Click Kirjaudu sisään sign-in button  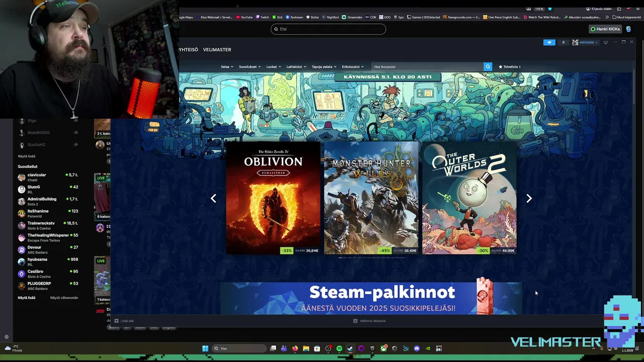tap(599, 9)
